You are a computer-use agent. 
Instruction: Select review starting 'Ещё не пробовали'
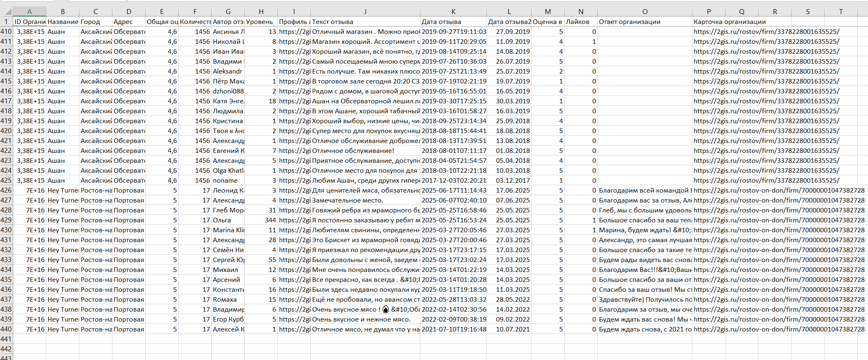365,299
